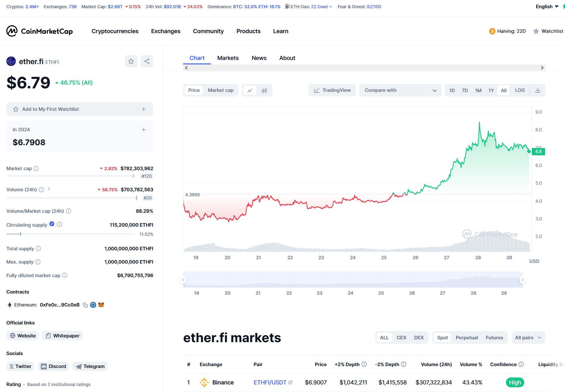565x392 pixels.
Task: Click right handle of chart range slider
Action: tap(522, 280)
